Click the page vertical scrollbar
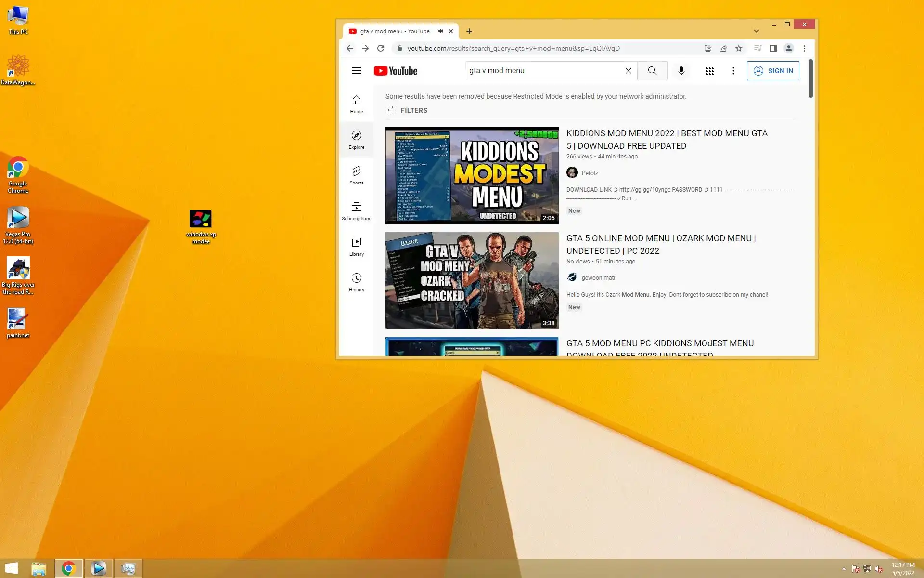 (x=810, y=79)
